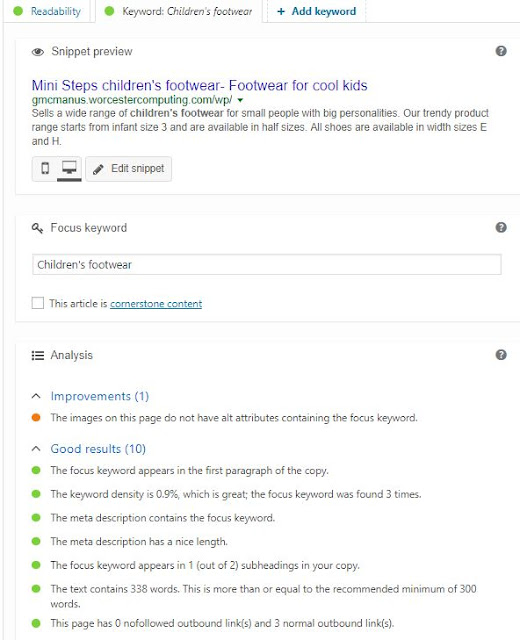This screenshot has height=640, width=520.
Task: Switch to desktop snippet preview
Action: [x=69, y=168]
